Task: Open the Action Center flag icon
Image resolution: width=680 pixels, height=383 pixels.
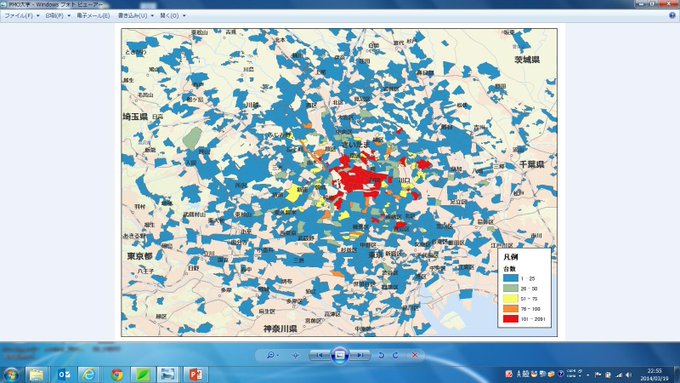Action: (x=598, y=375)
